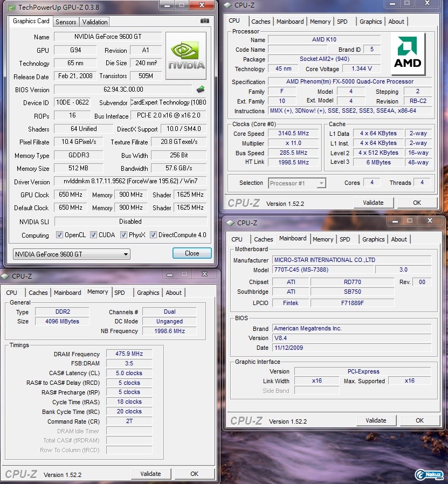Click the Nakuz watermark logo
The height and width of the screenshot is (484, 448).
pyautogui.click(x=429, y=474)
